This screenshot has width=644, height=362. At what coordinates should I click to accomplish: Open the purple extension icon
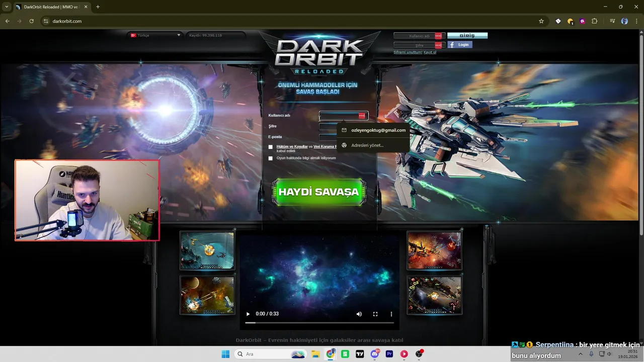[x=582, y=21]
